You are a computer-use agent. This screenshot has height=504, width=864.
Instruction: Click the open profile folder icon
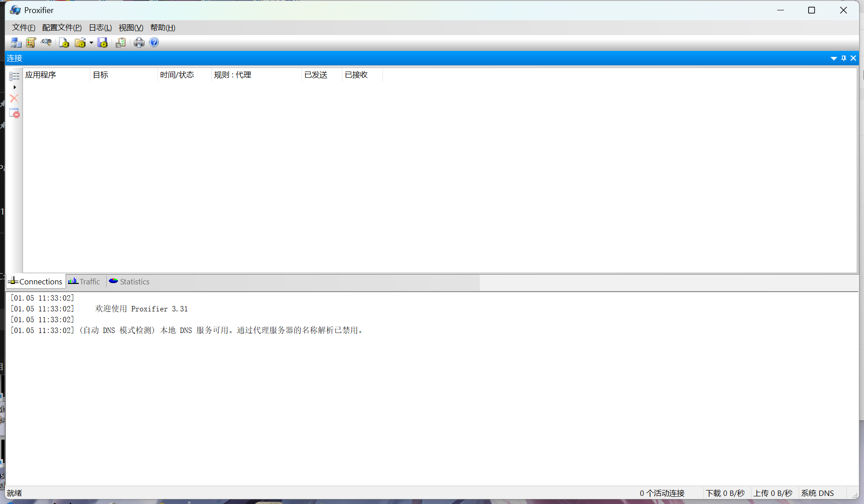(x=80, y=43)
